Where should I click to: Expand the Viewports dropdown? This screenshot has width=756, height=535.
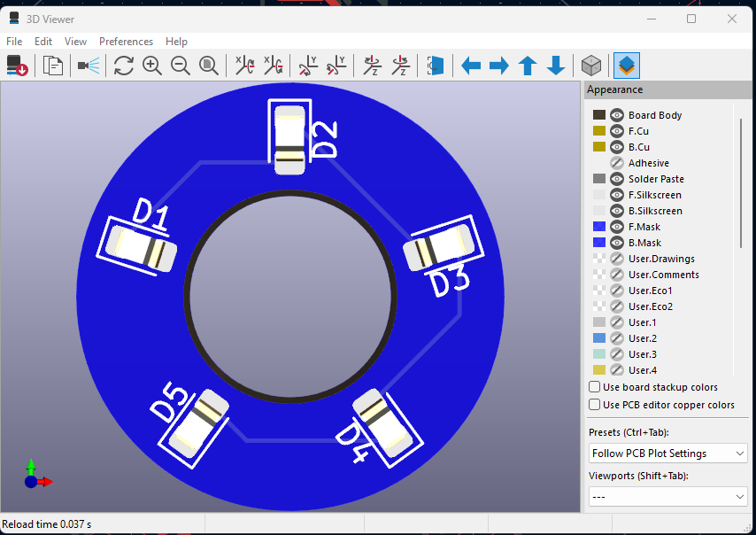coord(668,497)
